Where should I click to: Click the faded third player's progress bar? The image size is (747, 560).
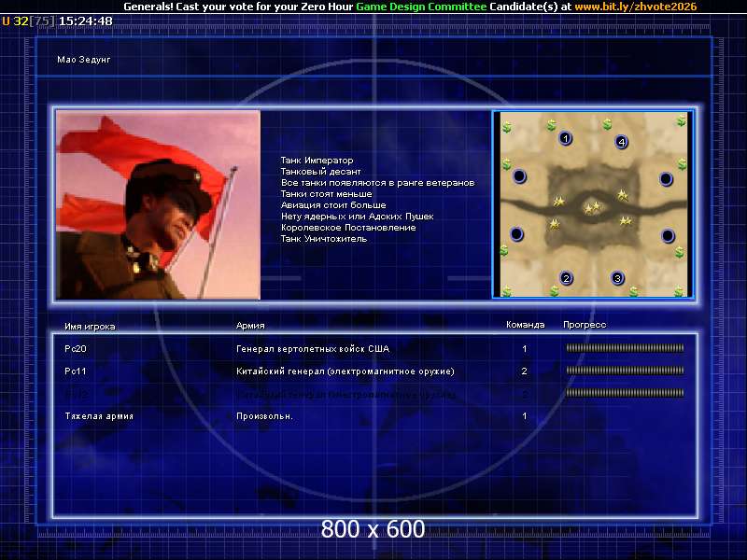pyautogui.click(x=625, y=393)
